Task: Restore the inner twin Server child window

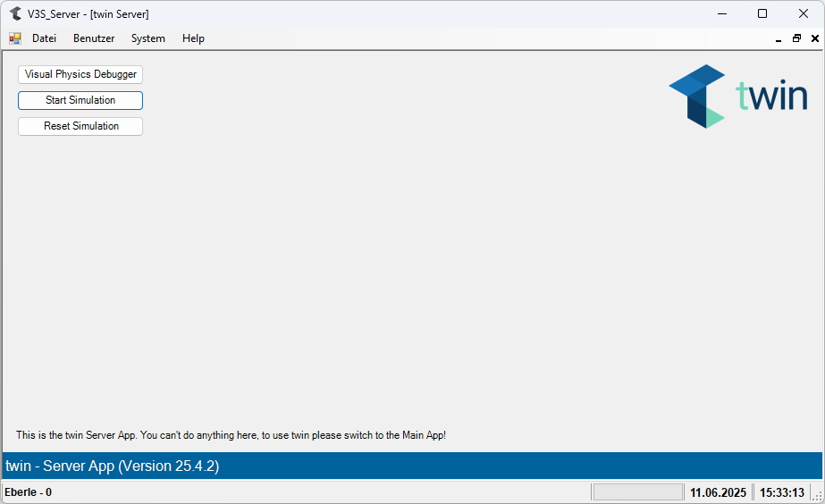Action: [796, 38]
